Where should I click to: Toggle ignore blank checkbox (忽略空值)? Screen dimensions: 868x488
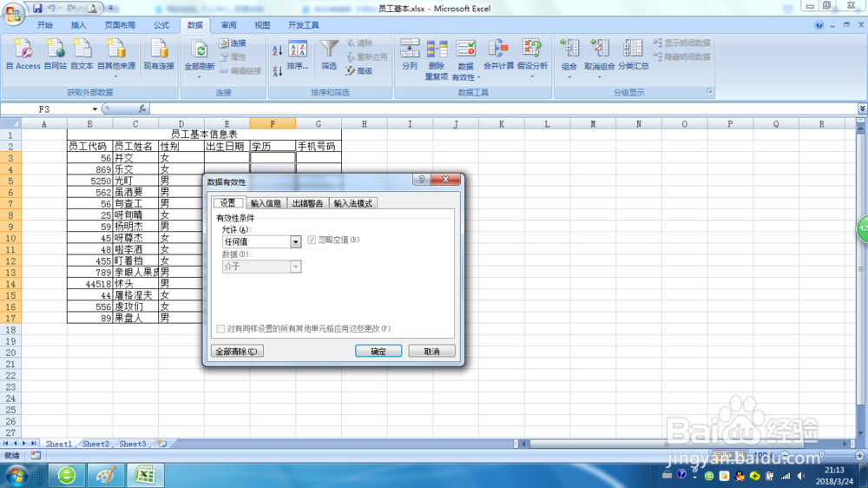pos(312,240)
